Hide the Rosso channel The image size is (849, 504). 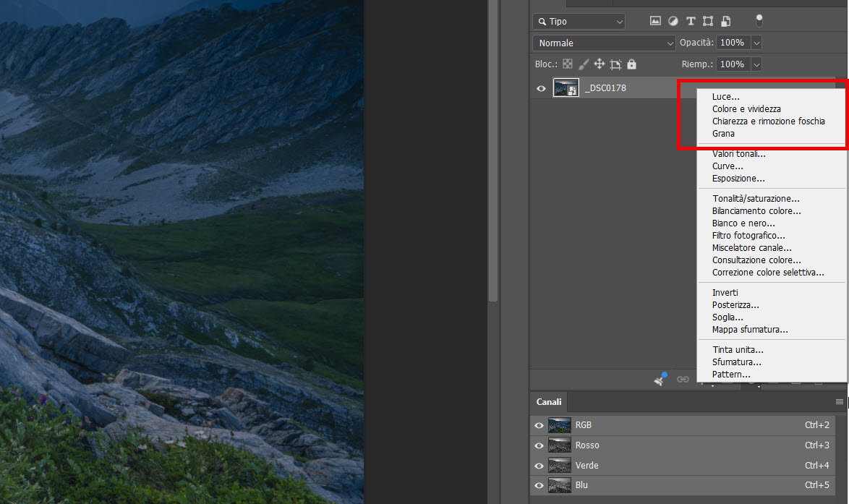[539, 445]
